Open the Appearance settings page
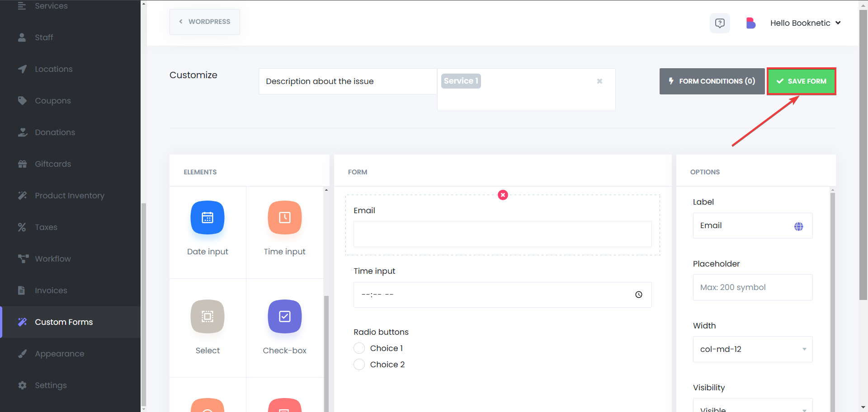The width and height of the screenshot is (868, 412). coord(70,354)
